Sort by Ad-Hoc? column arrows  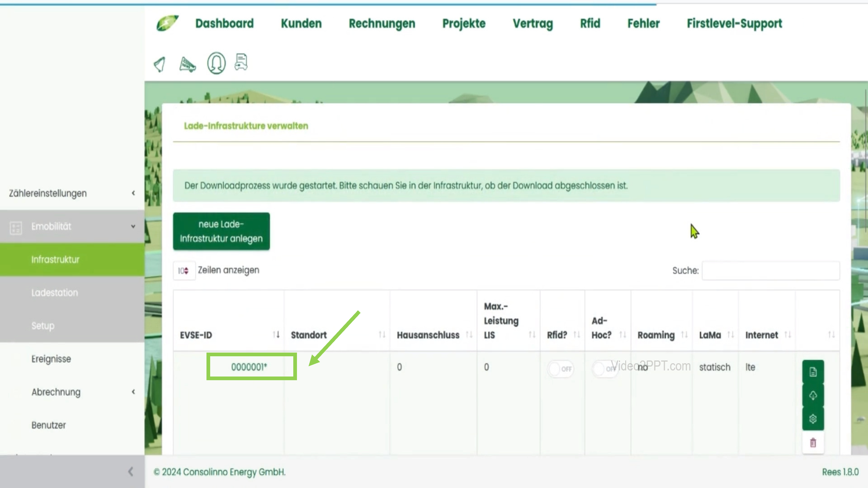(622, 335)
